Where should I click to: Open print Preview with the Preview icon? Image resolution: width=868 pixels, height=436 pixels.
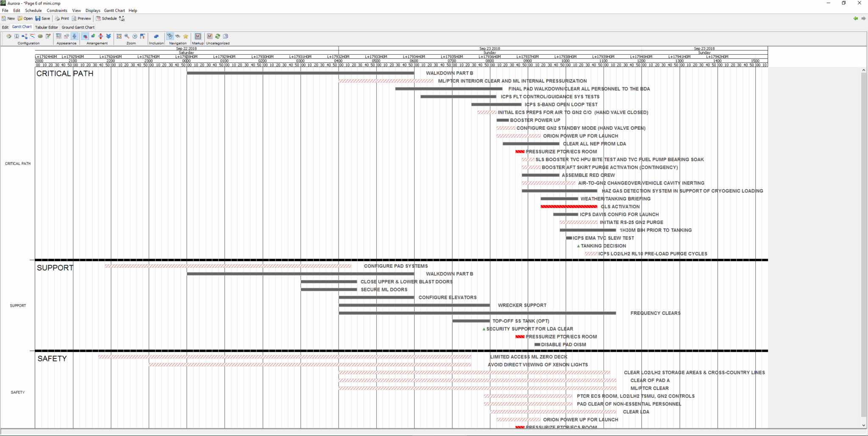pyautogui.click(x=75, y=18)
